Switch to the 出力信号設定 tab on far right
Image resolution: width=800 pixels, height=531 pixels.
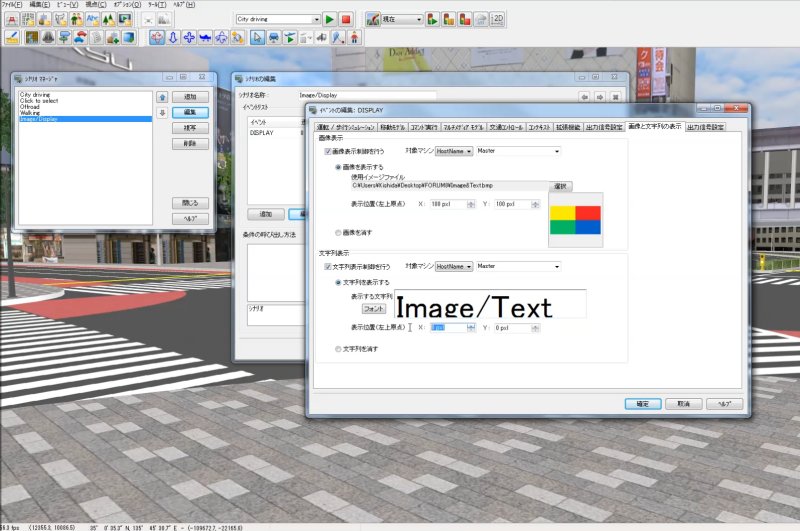tap(704, 127)
